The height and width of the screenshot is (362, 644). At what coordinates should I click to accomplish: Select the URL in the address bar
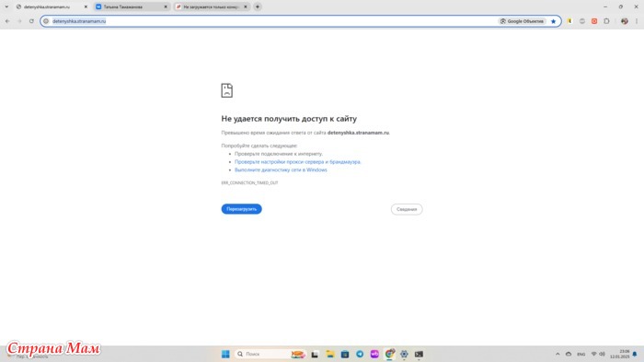coord(79,21)
